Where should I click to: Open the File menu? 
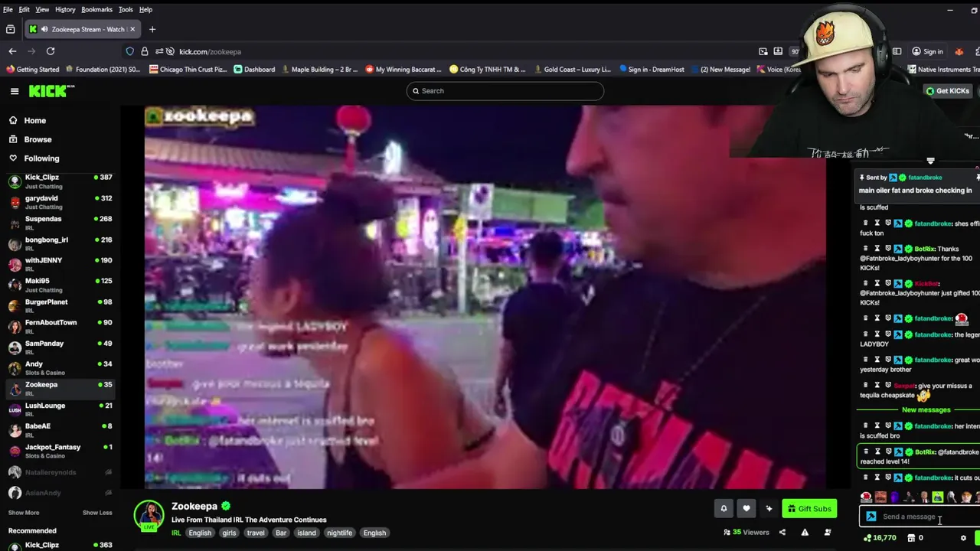(8, 9)
